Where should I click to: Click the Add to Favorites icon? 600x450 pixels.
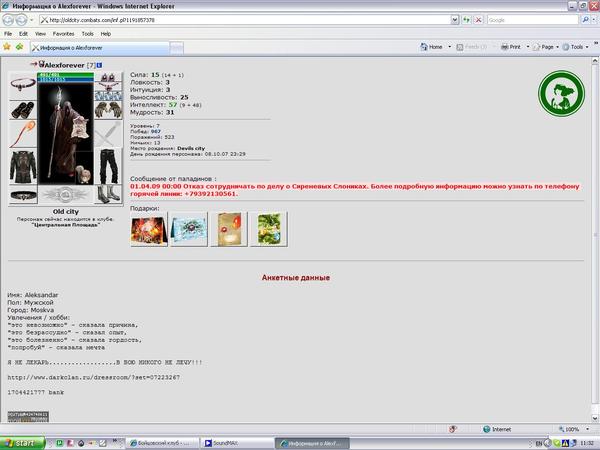pyautogui.click(x=20, y=47)
